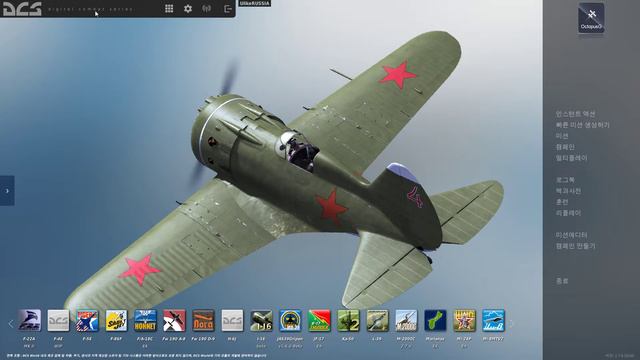
Task: Select the F-5E module icon
Action: (x=87, y=320)
